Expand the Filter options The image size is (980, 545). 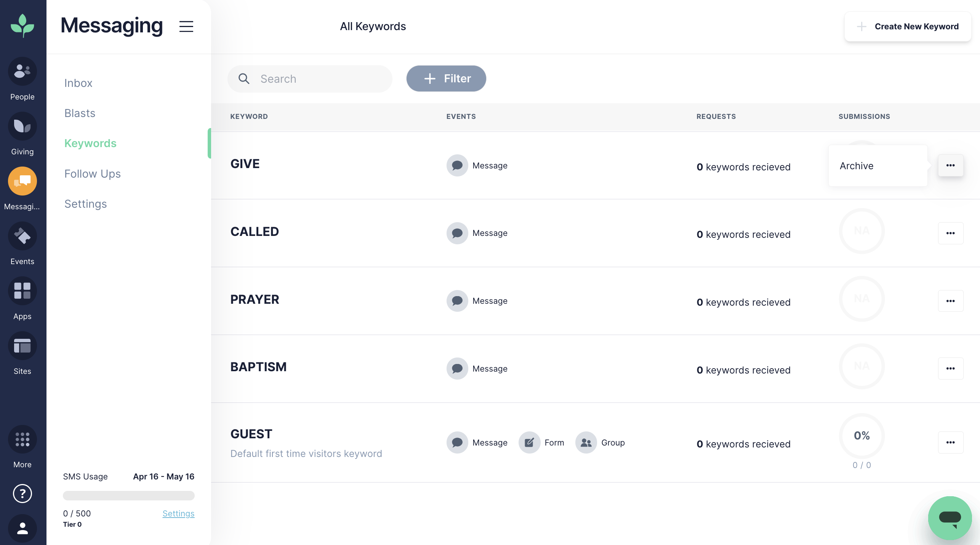[446, 79]
